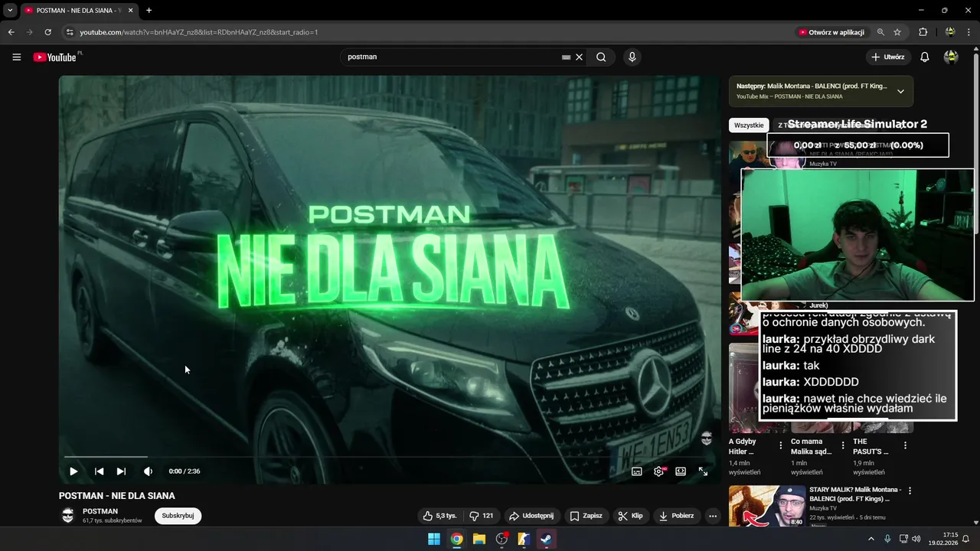Screen dimensions: 980x551
Task: Open the Chrome profile avatar
Action: [x=950, y=32]
